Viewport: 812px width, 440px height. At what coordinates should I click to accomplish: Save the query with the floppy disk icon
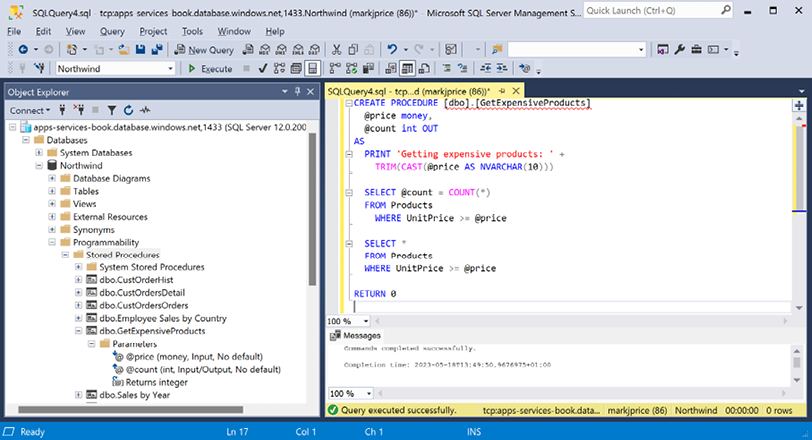click(140, 50)
